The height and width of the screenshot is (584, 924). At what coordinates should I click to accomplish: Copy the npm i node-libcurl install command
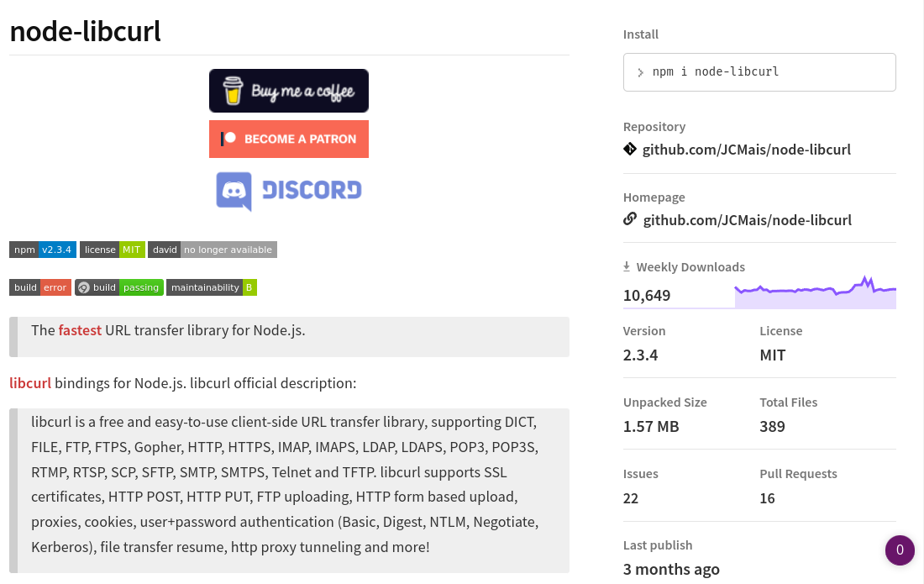click(x=759, y=72)
